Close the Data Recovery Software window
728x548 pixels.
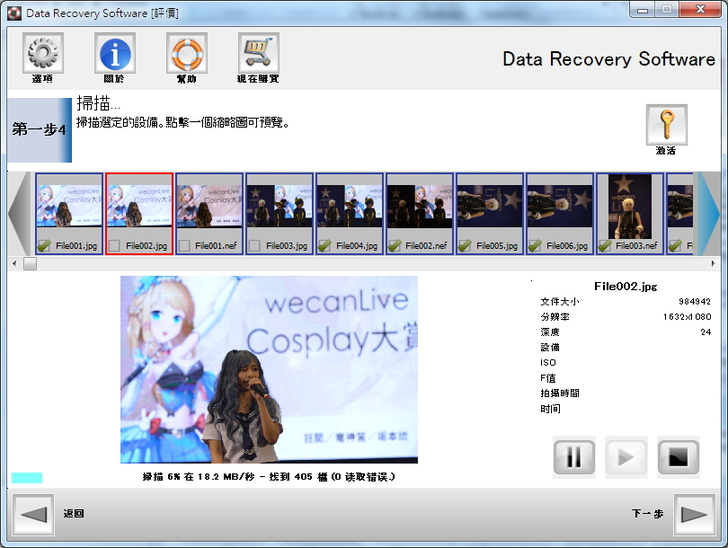pos(701,10)
